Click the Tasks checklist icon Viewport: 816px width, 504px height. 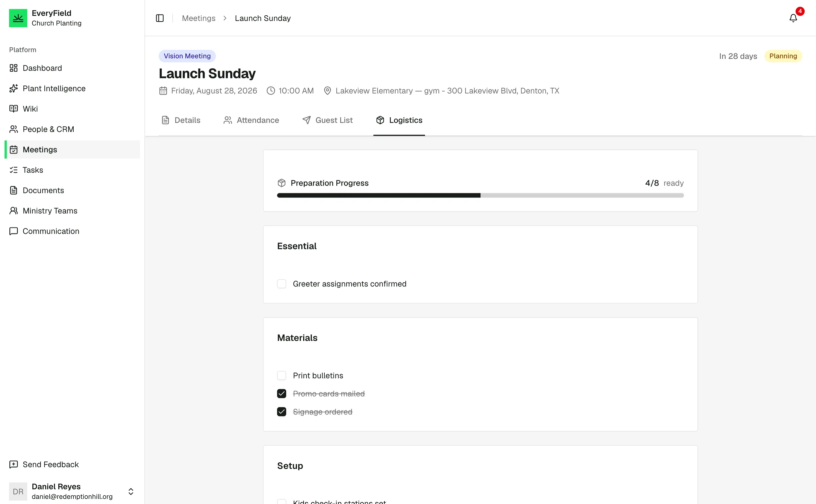pyautogui.click(x=14, y=170)
